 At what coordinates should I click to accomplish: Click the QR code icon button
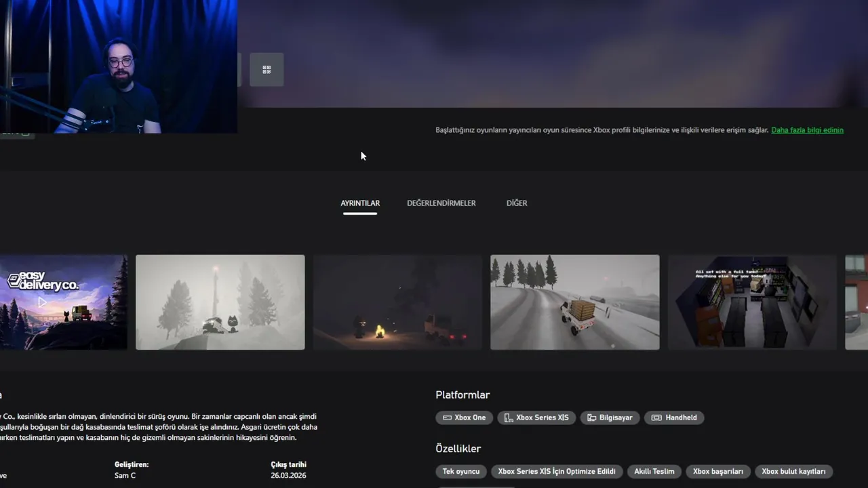[x=267, y=69]
